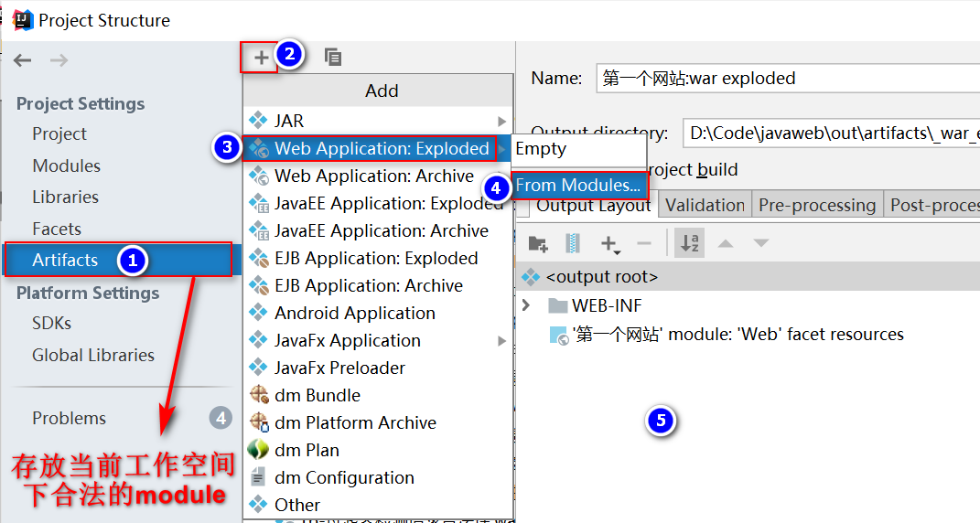Click the Copy artifact icon
Screen dimensions: 980x523
[x=333, y=58]
